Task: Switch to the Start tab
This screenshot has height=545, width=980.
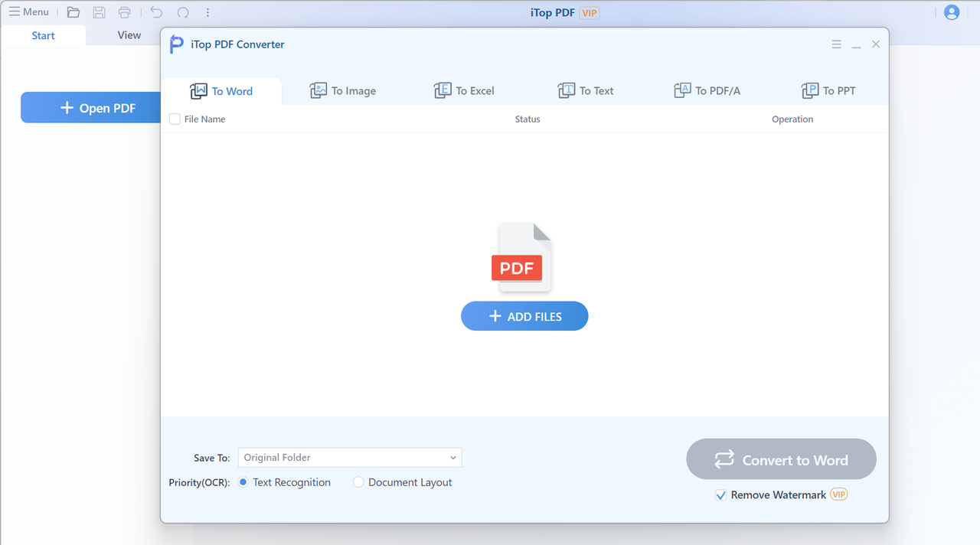Action: [x=43, y=35]
